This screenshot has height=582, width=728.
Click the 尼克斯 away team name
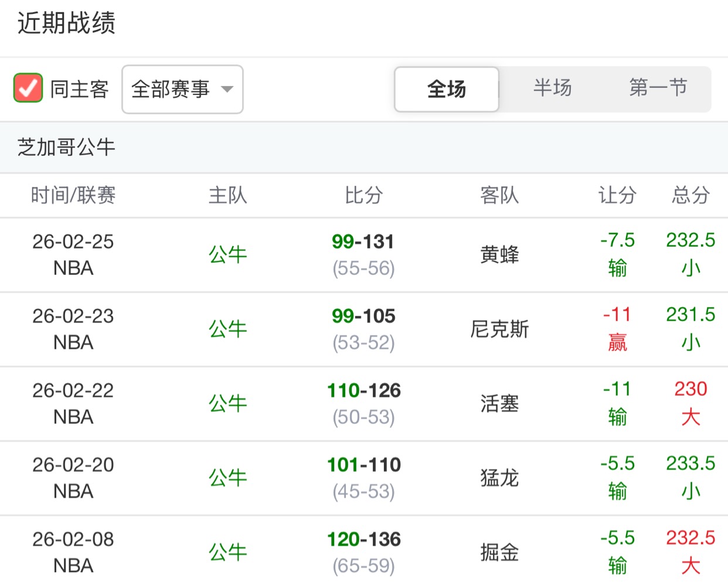(499, 329)
